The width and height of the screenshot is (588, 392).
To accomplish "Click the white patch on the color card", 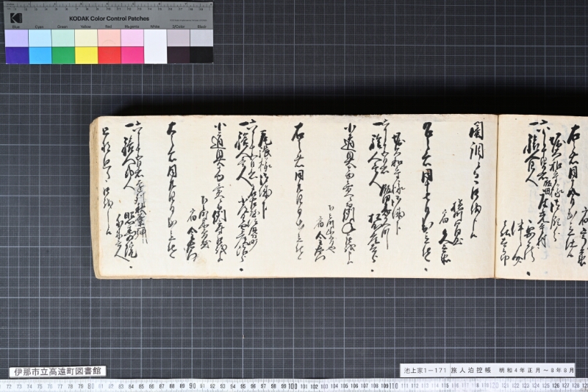I will 155,46.
